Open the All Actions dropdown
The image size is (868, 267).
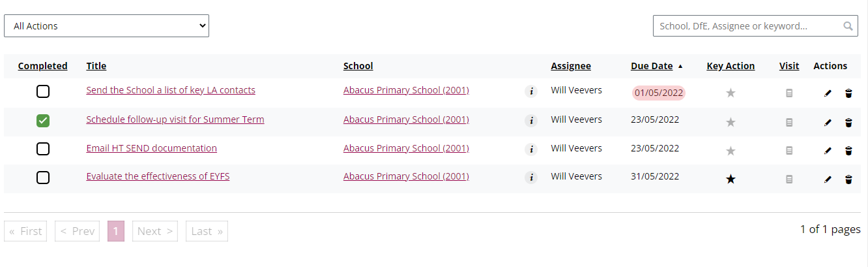click(x=106, y=26)
